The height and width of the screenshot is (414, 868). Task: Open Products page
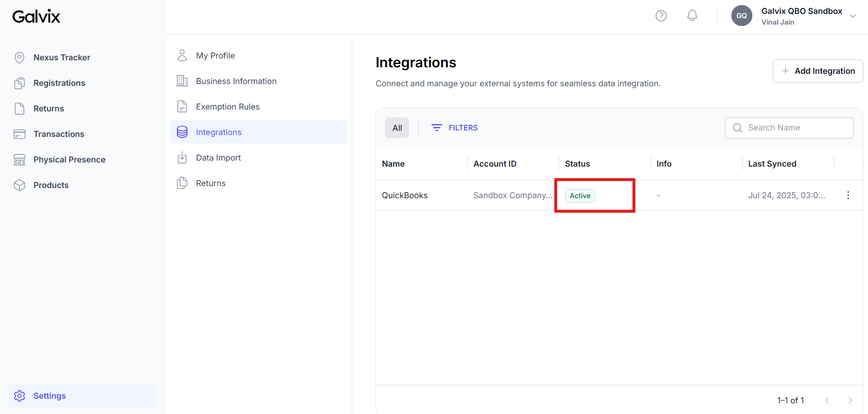(51, 185)
